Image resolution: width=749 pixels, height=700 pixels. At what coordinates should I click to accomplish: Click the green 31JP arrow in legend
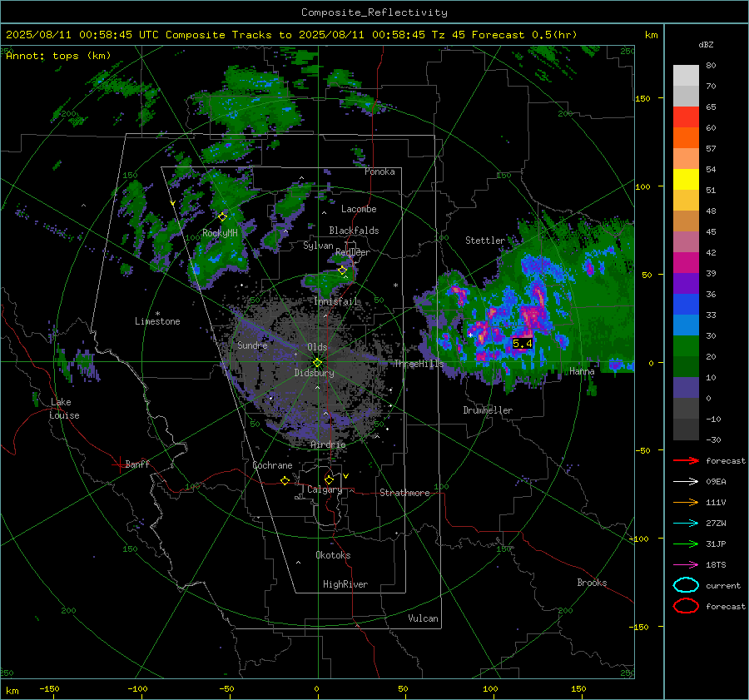686,544
